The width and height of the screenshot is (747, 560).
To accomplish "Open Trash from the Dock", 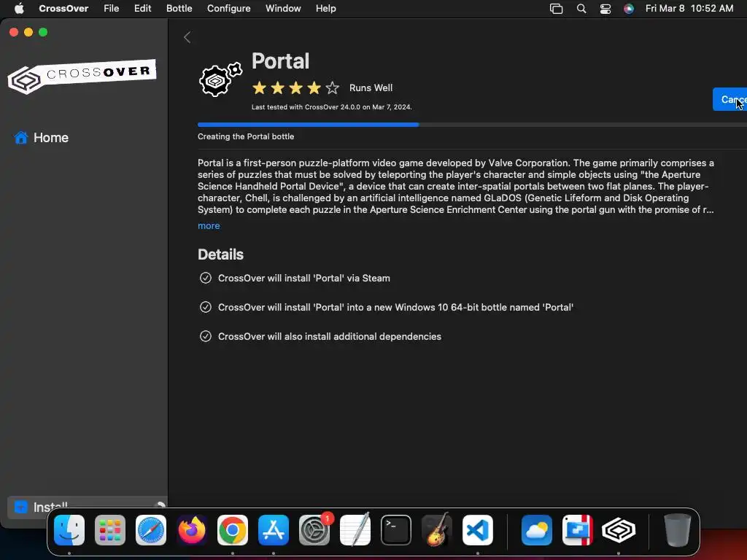I will pos(678,530).
